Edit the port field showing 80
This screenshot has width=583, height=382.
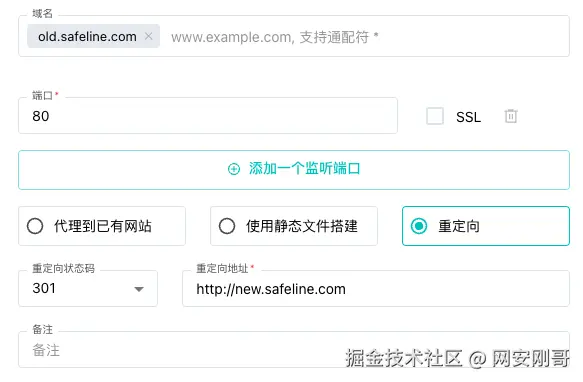(208, 116)
